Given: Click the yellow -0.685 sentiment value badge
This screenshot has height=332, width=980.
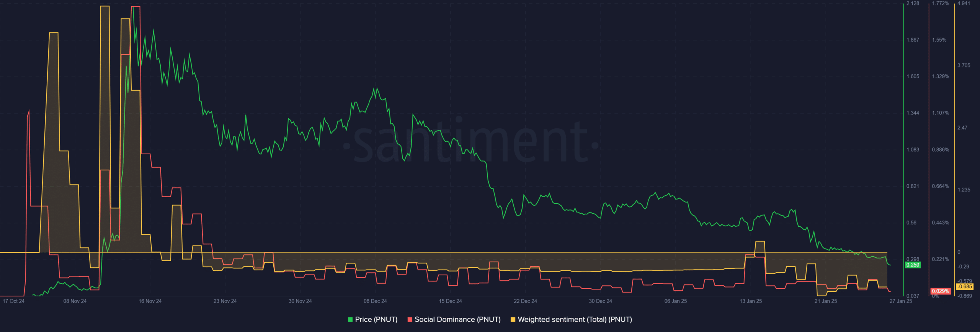Looking at the screenshot, I should [x=965, y=286].
